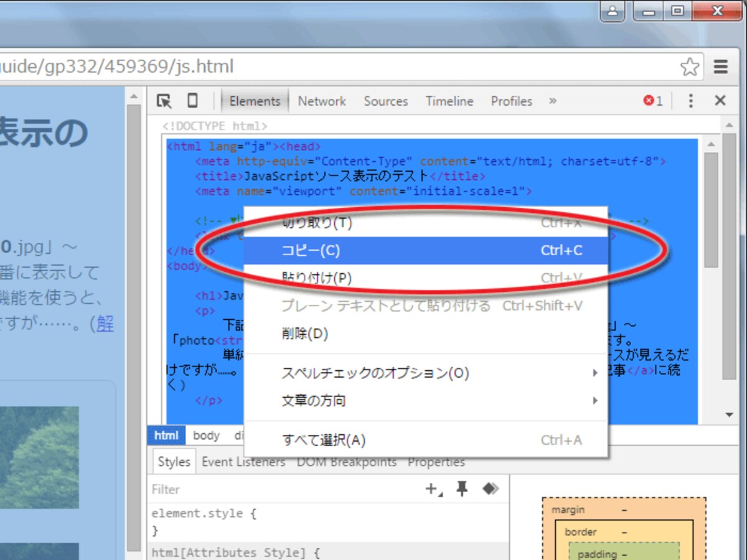Switch to the Sources tab
747x560 pixels.
[x=386, y=101]
